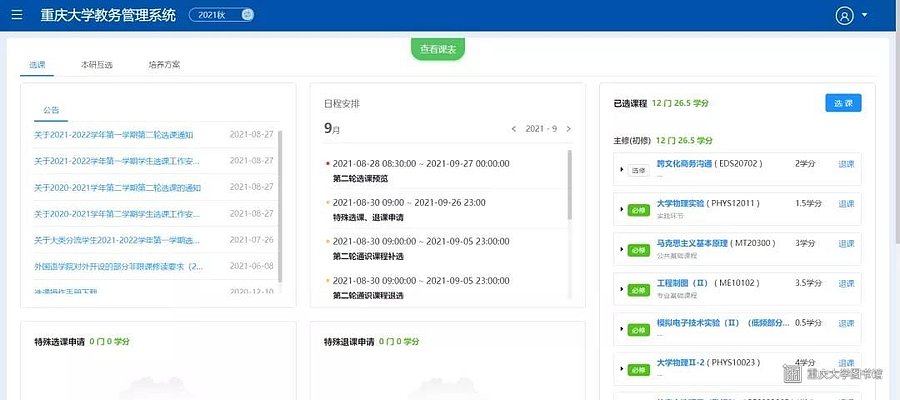Click the blue 选课 button
This screenshot has width=900, height=400.
tap(843, 103)
